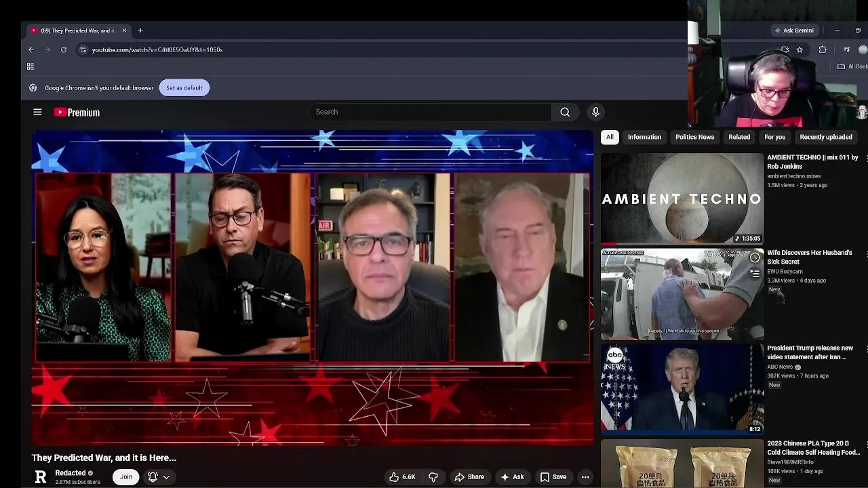868x488 pixels.
Task: Add bodycam video to Watch Later clock icon
Action: click(755, 258)
